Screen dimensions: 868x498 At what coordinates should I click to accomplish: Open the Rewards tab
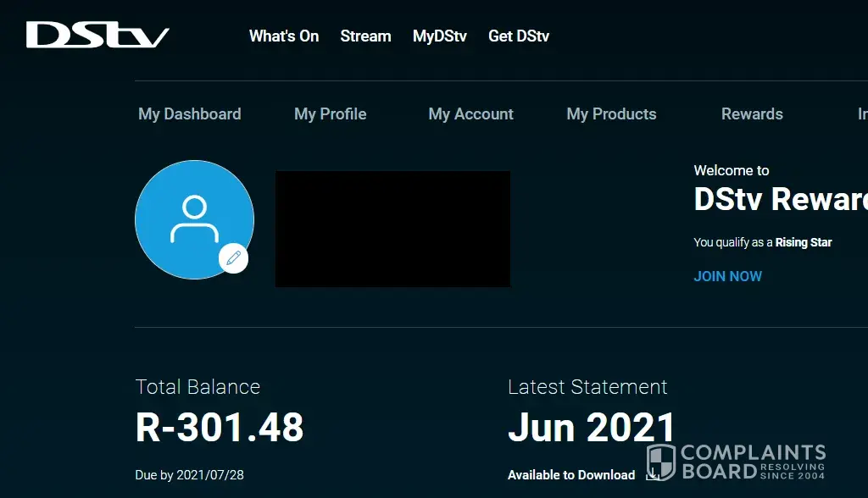(752, 114)
